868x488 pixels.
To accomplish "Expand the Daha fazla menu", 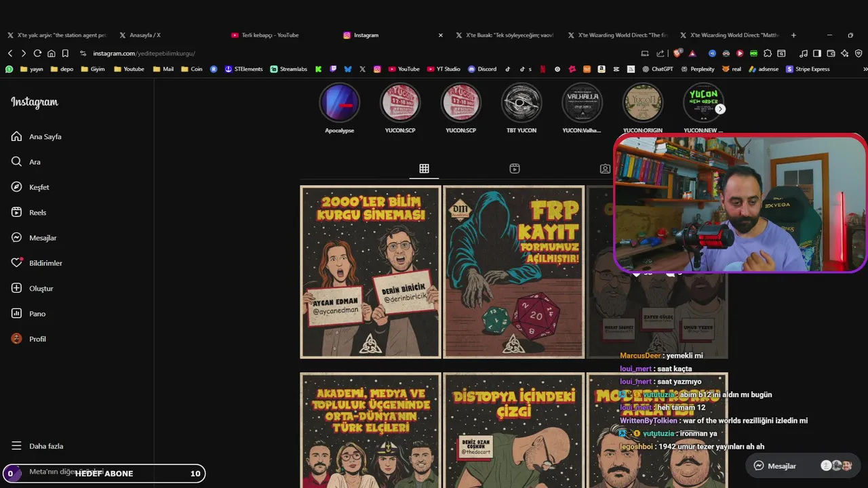I will tap(37, 446).
